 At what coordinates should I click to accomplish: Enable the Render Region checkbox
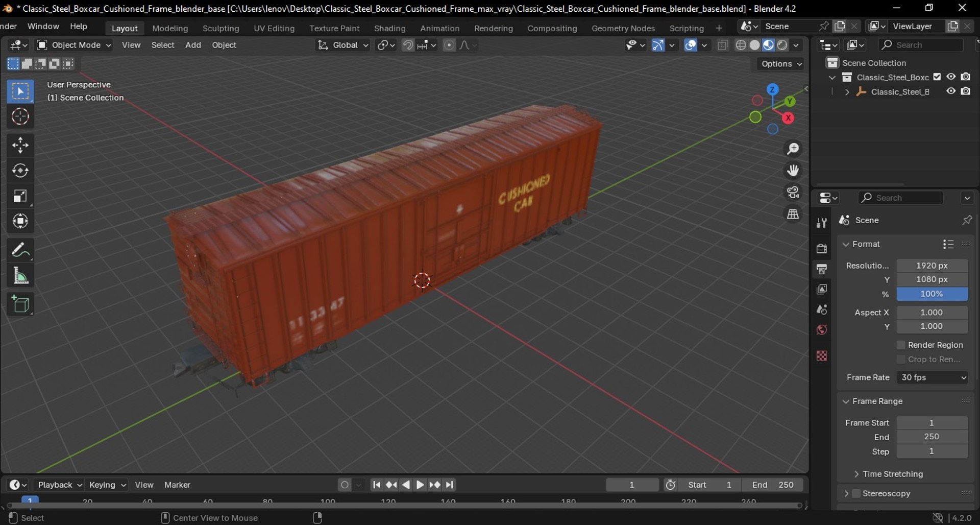901,345
